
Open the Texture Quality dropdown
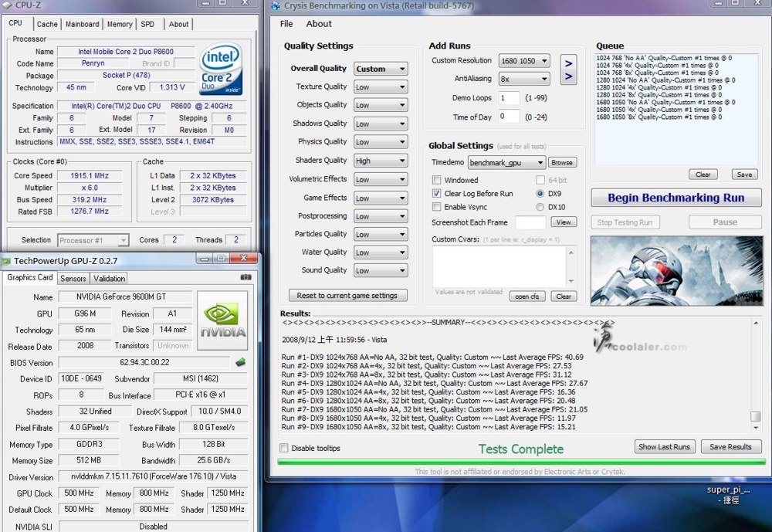(x=381, y=87)
